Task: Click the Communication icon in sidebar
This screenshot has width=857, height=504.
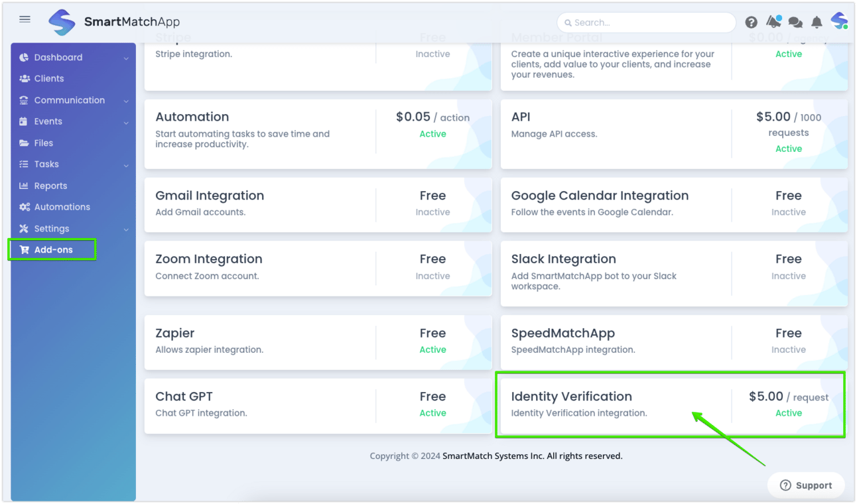Action: pyautogui.click(x=24, y=100)
